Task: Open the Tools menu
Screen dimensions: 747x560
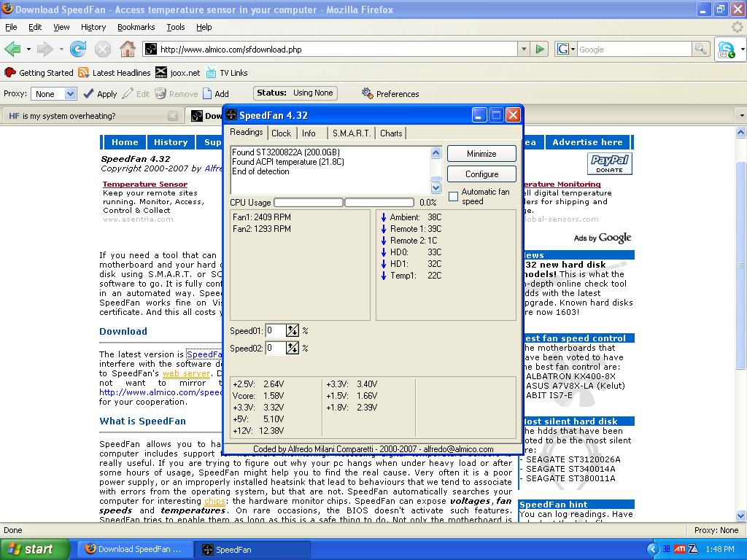Action: pyautogui.click(x=175, y=27)
